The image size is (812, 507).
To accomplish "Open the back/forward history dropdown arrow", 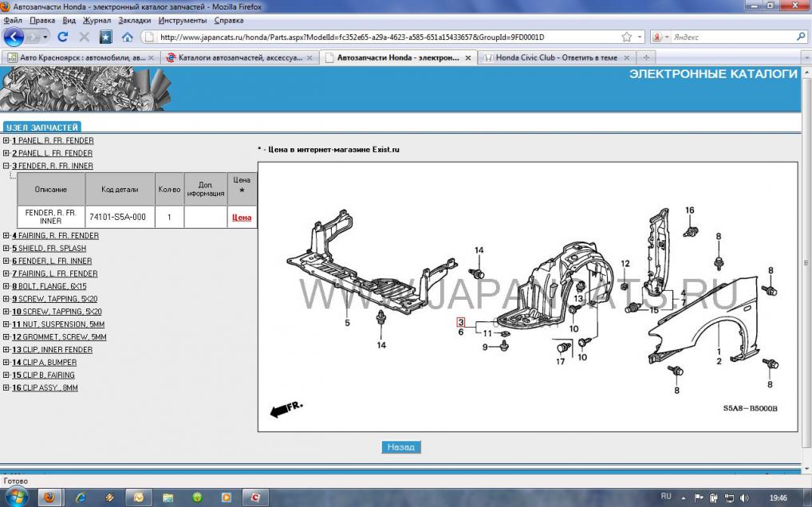I will (x=45, y=37).
